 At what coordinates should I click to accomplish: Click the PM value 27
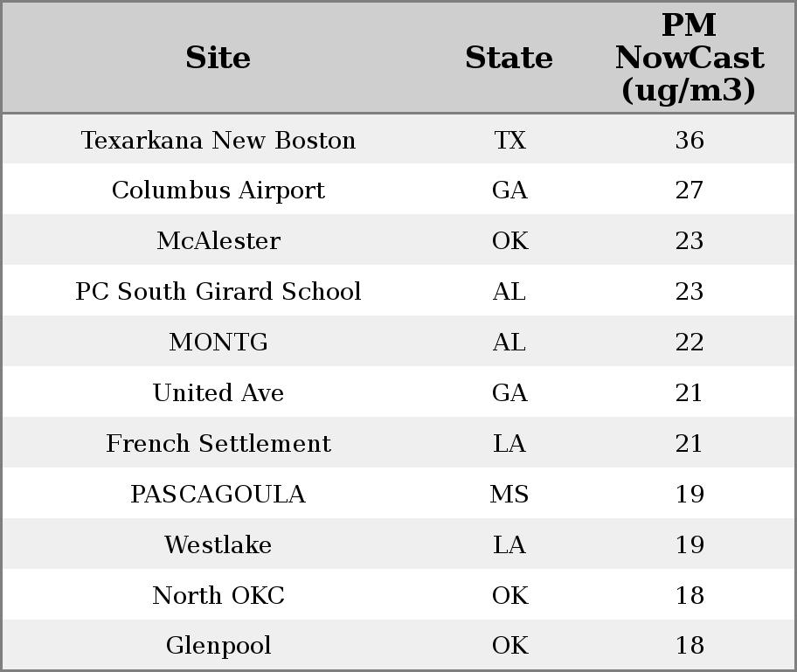click(x=690, y=191)
